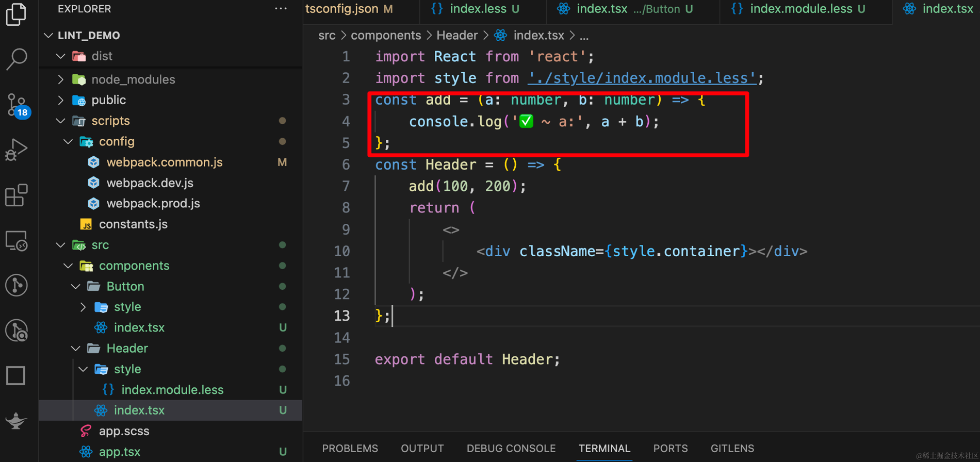The image size is (980, 462).
Task: Open the Git graph inspect icon
Action: [17, 331]
